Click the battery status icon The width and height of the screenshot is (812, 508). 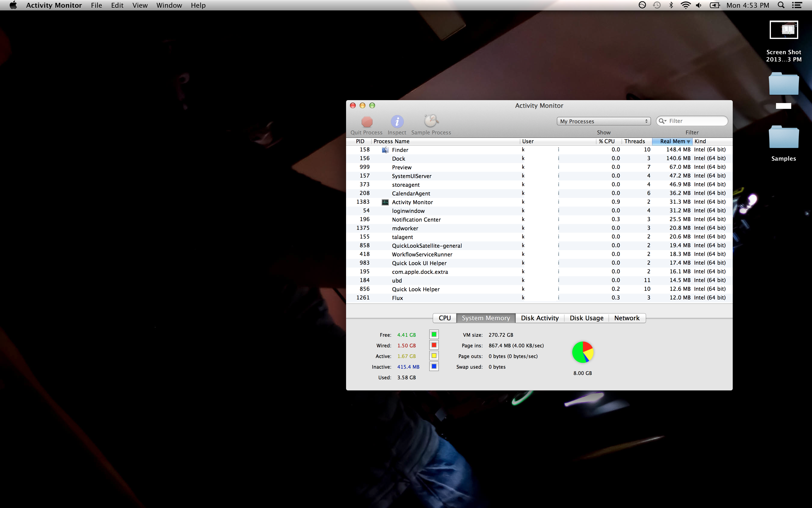coord(715,5)
